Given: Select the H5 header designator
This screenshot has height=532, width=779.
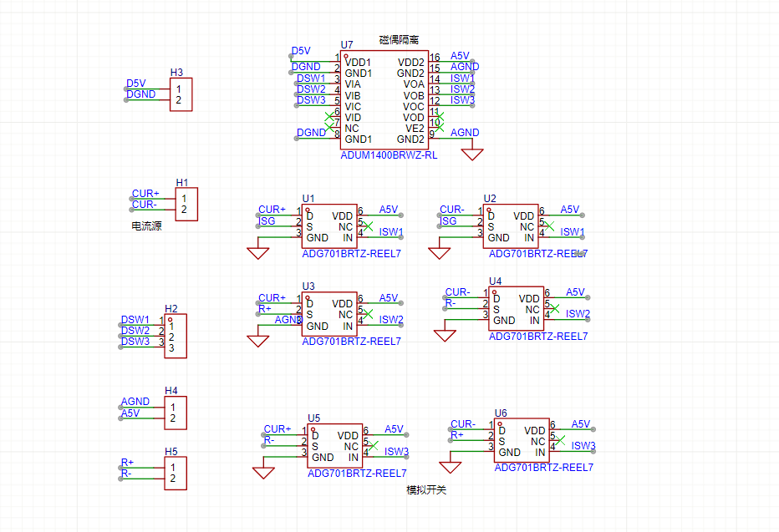Looking at the screenshot, I should point(171,452).
